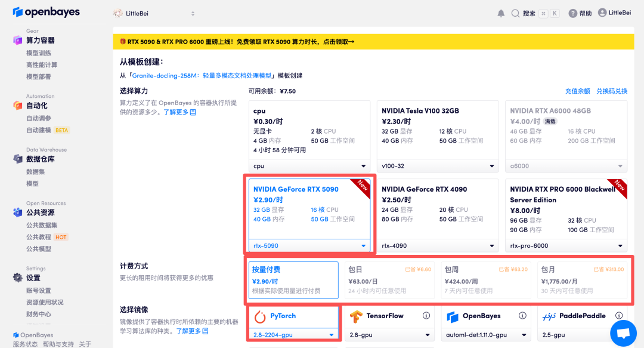The height and width of the screenshot is (348, 644).
Task: Click the help question mark icon
Action: coord(572,14)
